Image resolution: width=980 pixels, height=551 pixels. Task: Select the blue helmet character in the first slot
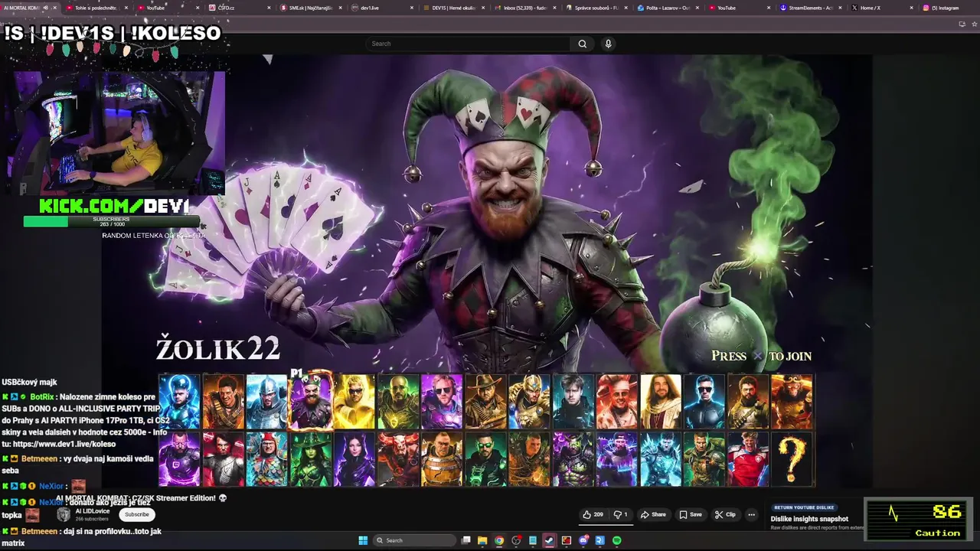pyautogui.click(x=179, y=401)
